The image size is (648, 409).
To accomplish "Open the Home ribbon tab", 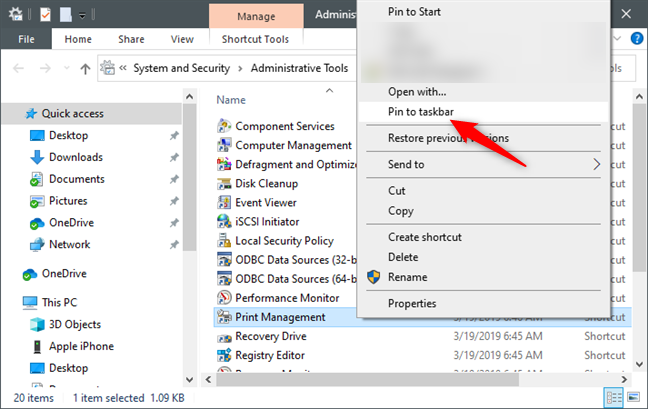I will (78, 39).
